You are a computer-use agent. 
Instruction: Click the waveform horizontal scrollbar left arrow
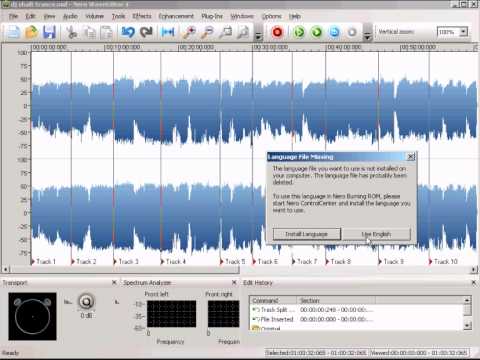pyautogui.click(x=5, y=269)
